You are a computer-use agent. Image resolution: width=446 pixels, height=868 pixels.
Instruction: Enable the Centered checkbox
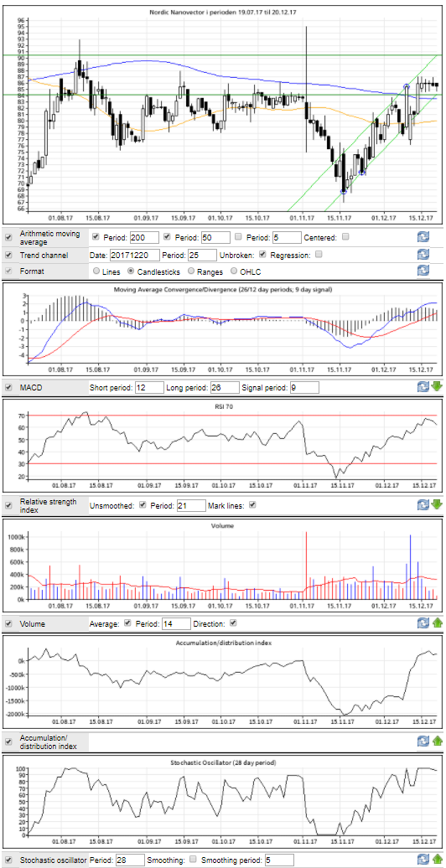(345, 236)
